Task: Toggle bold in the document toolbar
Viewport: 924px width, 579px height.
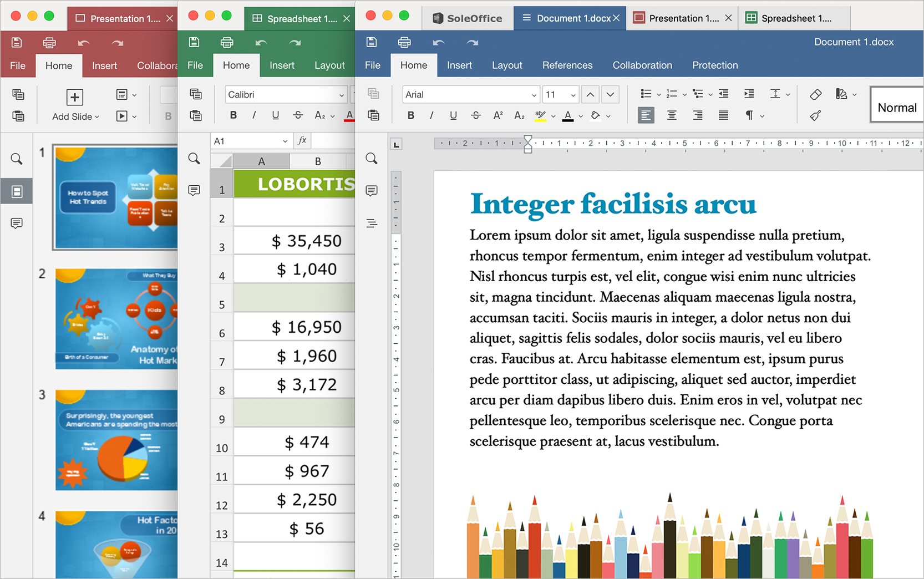Action: pos(411,115)
